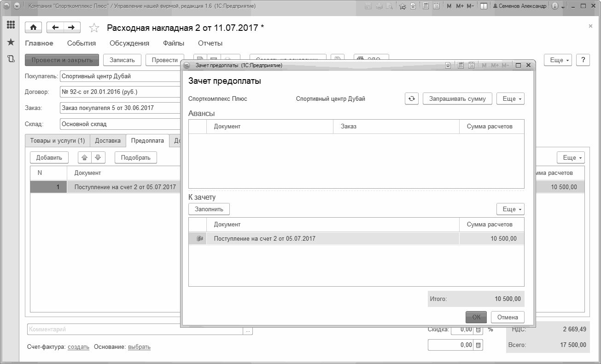Expand the Еще menu above the prepayment table
This screenshot has height=364, width=601.
[x=571, y=157]
